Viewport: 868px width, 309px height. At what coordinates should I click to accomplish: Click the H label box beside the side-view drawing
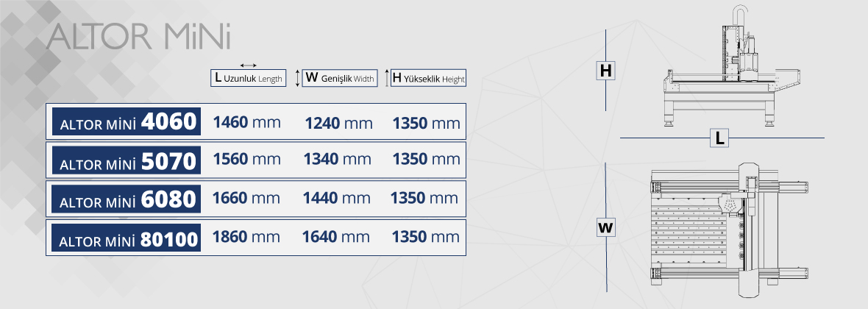click(x=605, y=71)
